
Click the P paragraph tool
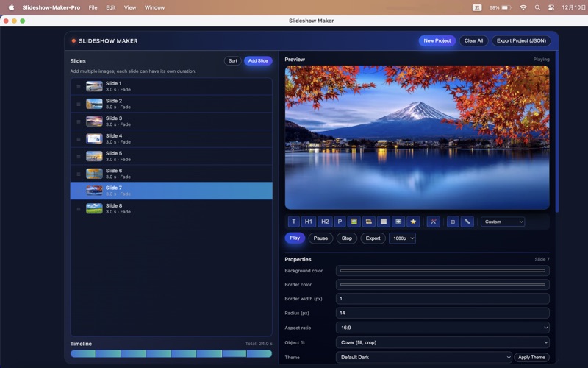(x=340, y=222)
